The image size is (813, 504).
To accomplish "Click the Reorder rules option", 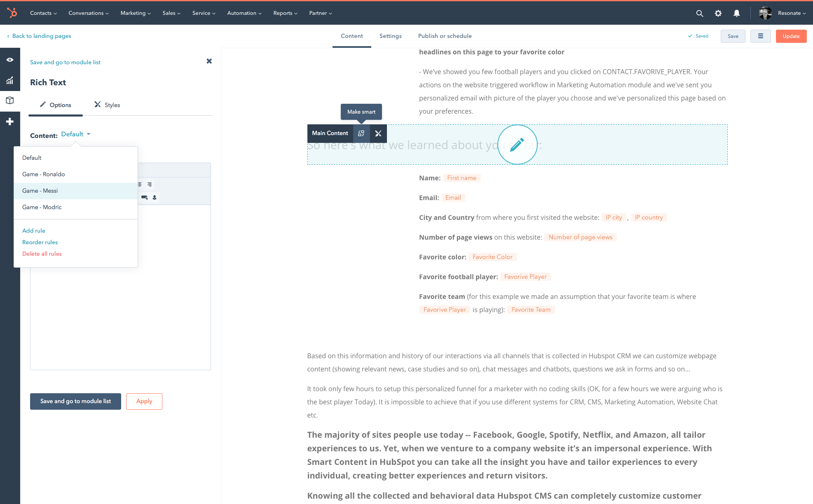I will click(x=40, y=242).
